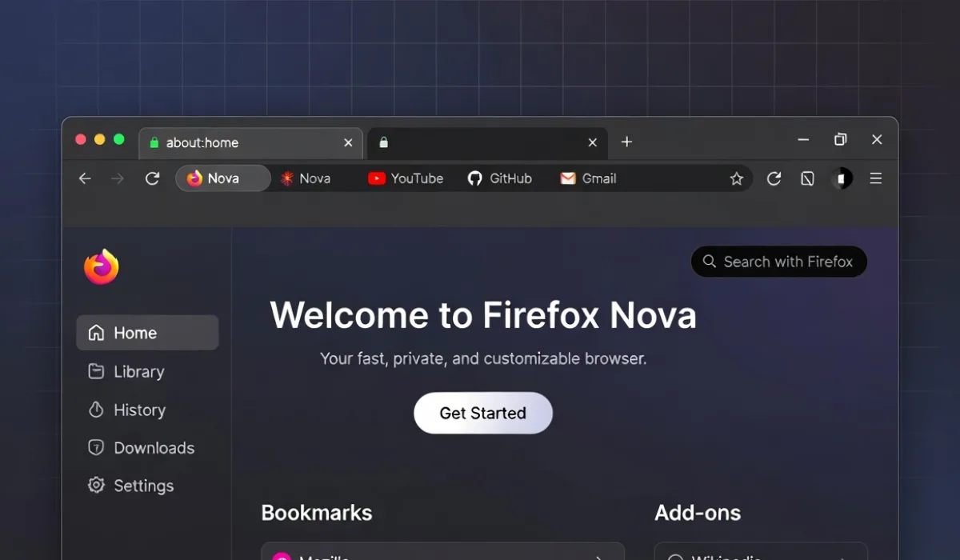Screen dimensions: 960x560
Task: Open the GitHub bookmark in the toolbar
Action: (500, 178)
